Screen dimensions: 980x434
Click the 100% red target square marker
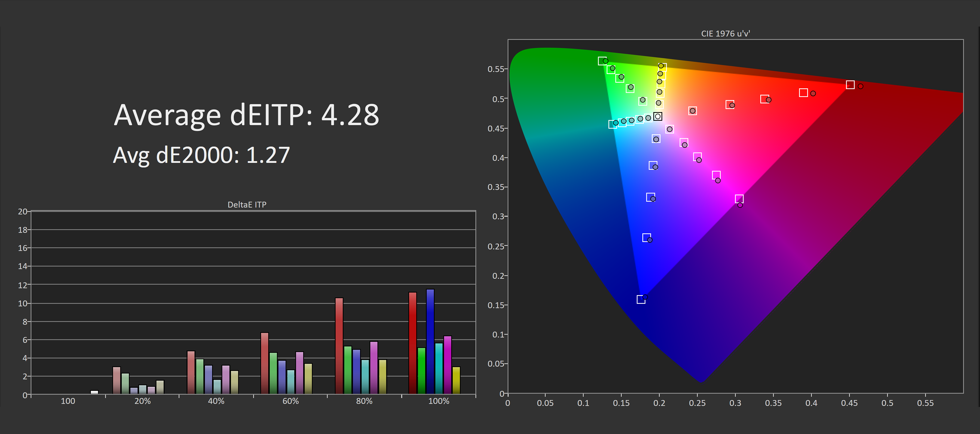(x=850, y=85)
